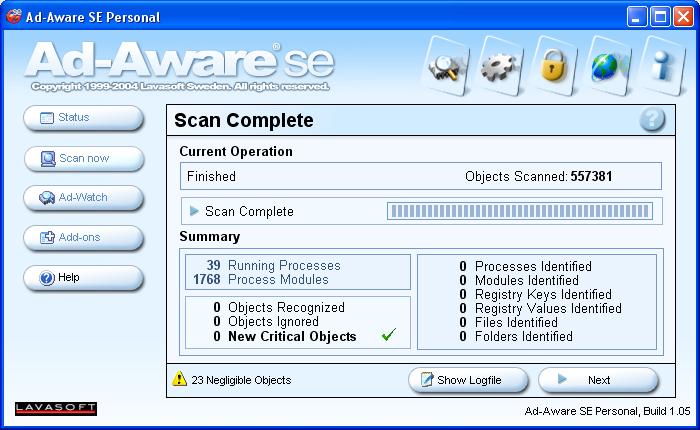Screen dimensions: 700x430
Task: Open Ad-Watch from the sidebar
Action: point(83,198)
